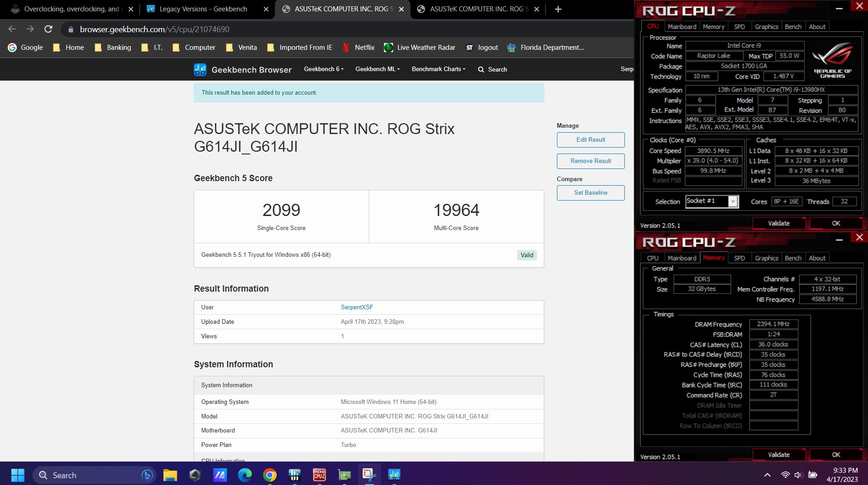868x485 pixels.
Task: Click the Remove Result button
Action: click(590, 161)
